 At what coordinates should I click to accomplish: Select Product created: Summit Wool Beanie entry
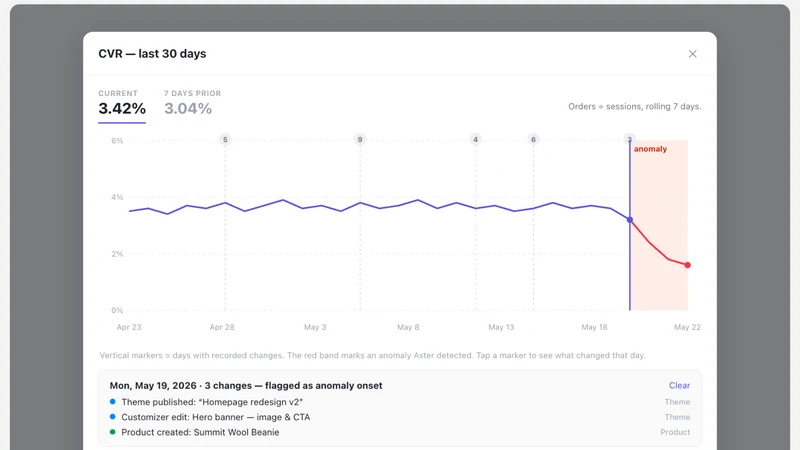point(400,432)
